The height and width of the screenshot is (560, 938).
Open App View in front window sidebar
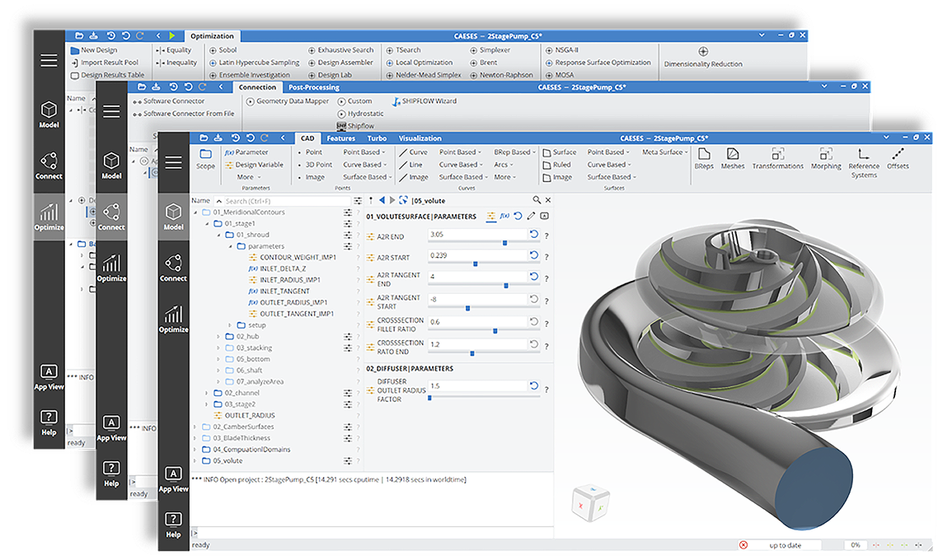pos(173,479)
